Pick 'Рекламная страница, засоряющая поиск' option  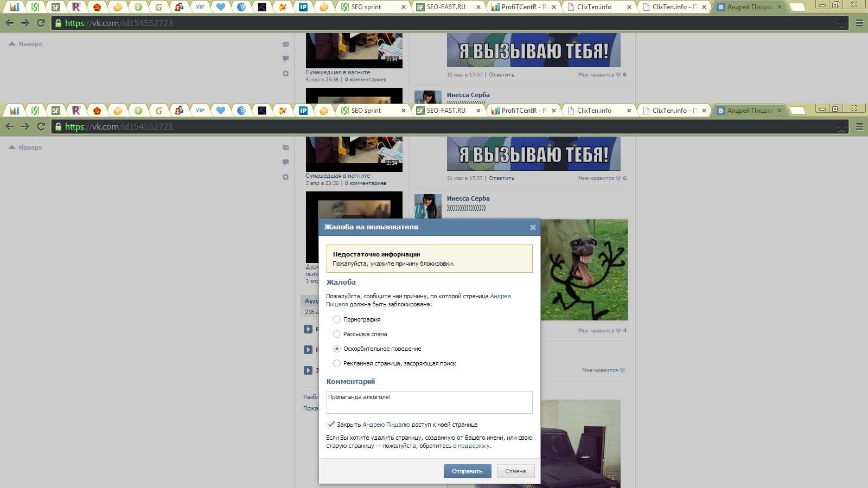tap(337, 363)
